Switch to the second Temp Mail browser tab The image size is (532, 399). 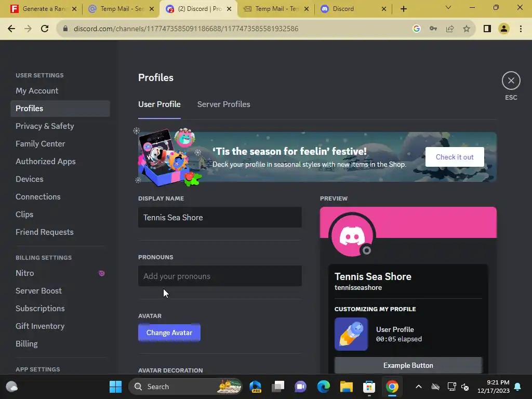tap(275, 9)
